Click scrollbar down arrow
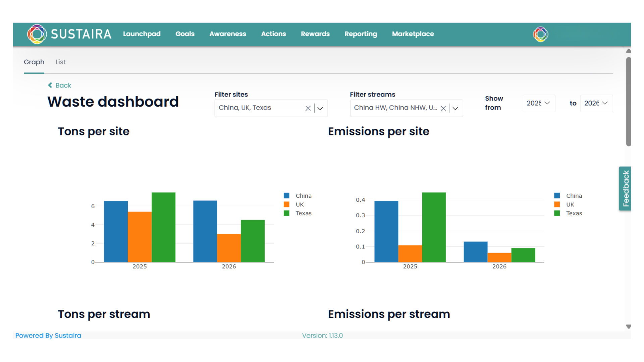Image resolution: width=644 pixels, height=362 pixels. (628, 326)
